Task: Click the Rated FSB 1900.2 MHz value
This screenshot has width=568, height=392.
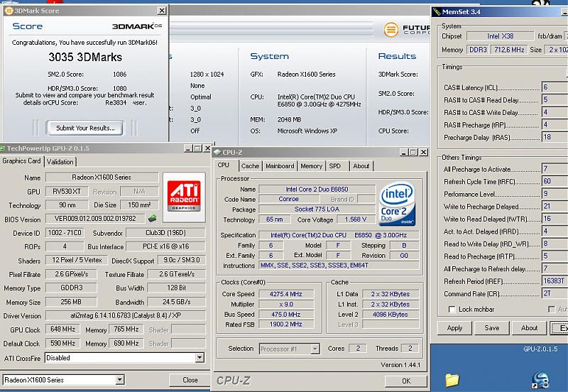Action: [286, 325]
